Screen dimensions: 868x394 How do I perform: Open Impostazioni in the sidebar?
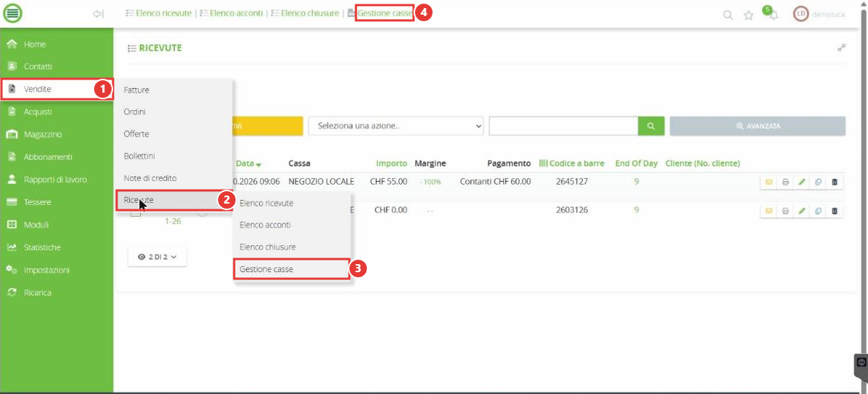56,270
